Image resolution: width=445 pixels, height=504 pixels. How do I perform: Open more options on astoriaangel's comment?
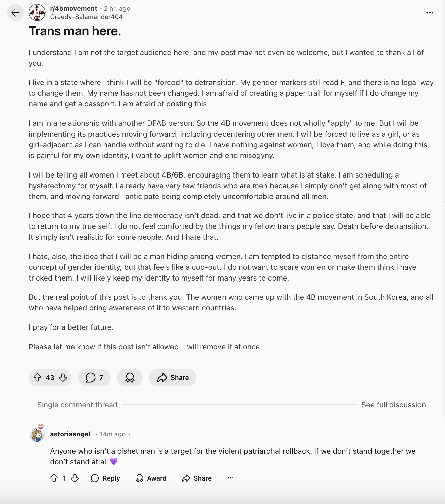230,478
